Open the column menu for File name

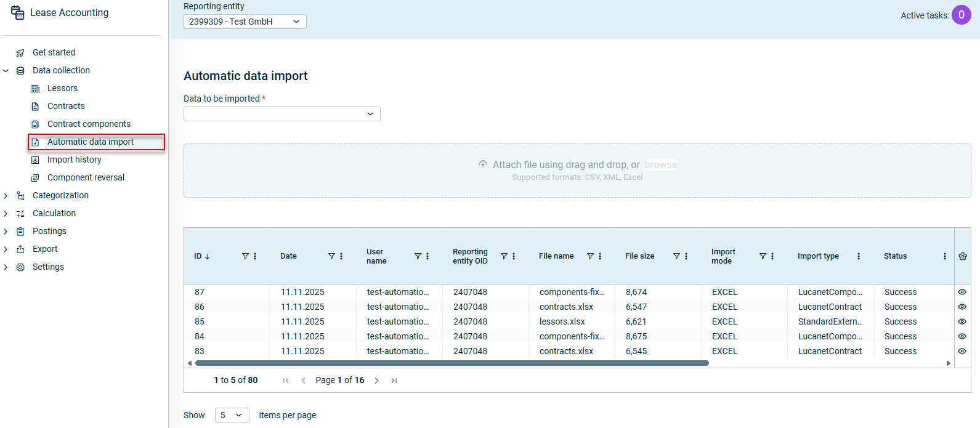pos(600,256)
